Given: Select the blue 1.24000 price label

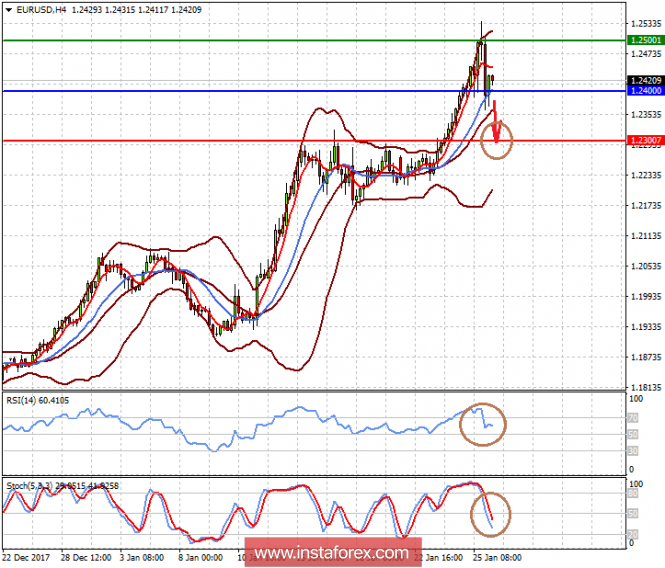Looking at the screenshot, I should [x=645, y=91].
